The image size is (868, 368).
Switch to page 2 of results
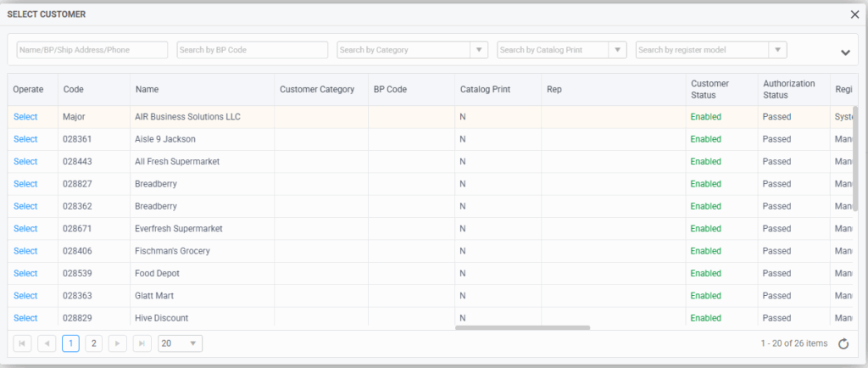pyautogui.click(x=94, y=343)
